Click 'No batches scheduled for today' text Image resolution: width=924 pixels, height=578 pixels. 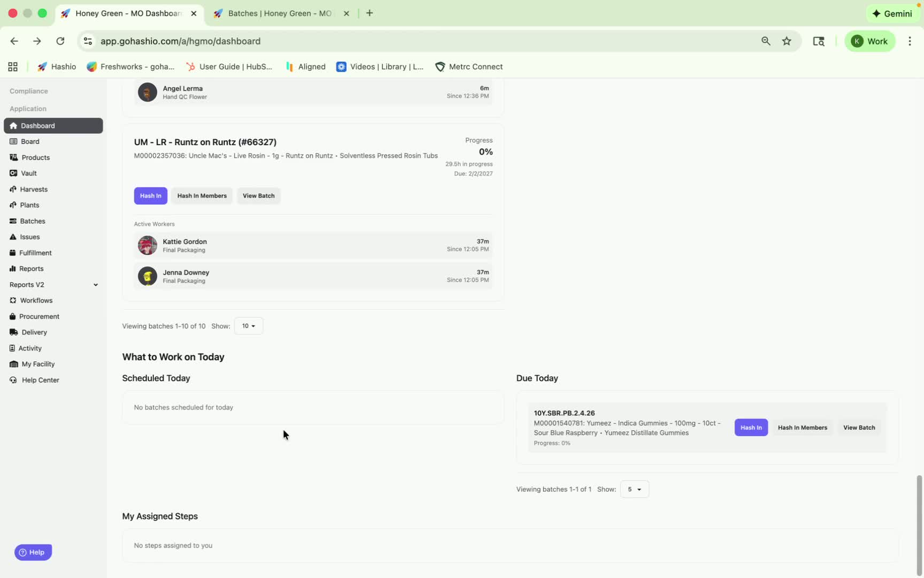(x=183, y=408)
